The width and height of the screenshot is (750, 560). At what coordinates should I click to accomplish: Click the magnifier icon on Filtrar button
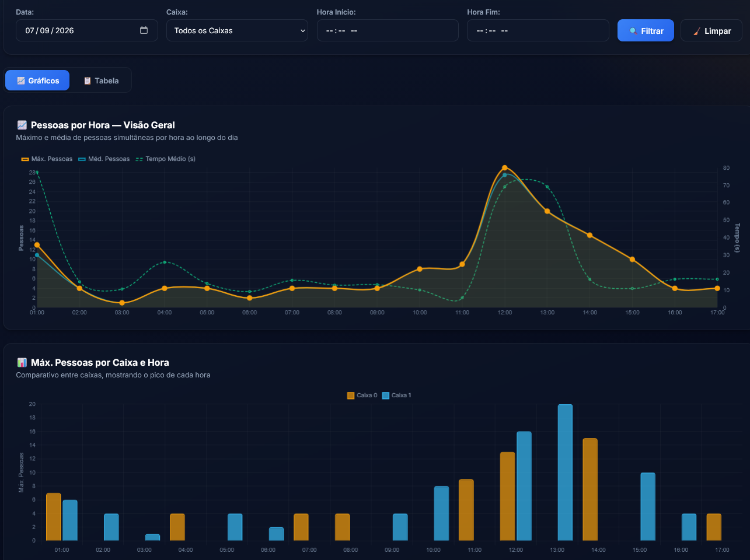click(x=633, y=31)
